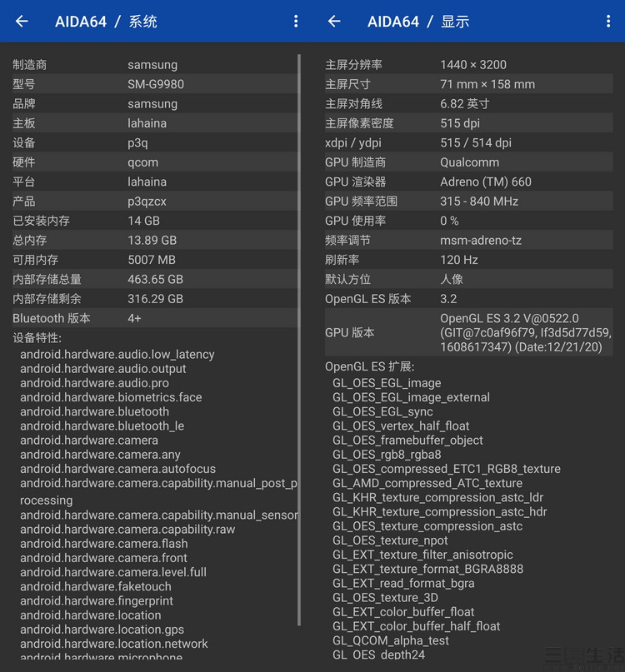Select the GPU 频率范围 315 - 840 MHz row

(469, 201)
